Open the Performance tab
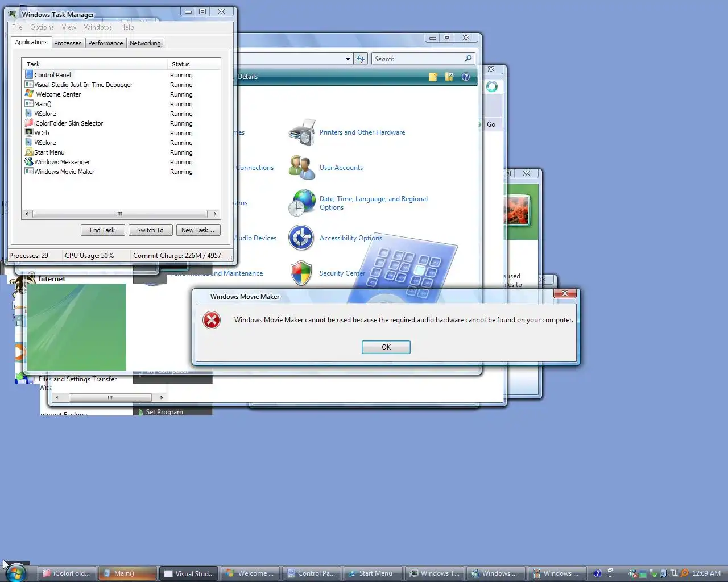 click(105, 43)
